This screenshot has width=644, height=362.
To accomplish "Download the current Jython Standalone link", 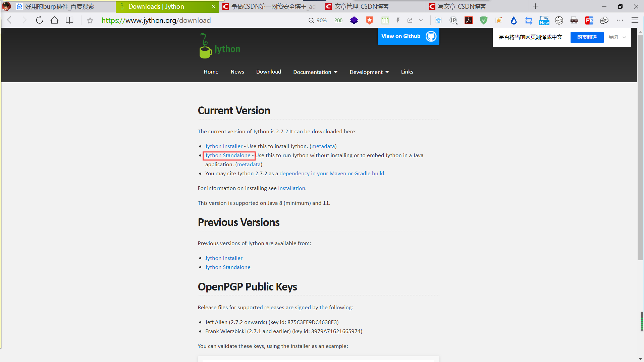I will [x=228, y=155].
